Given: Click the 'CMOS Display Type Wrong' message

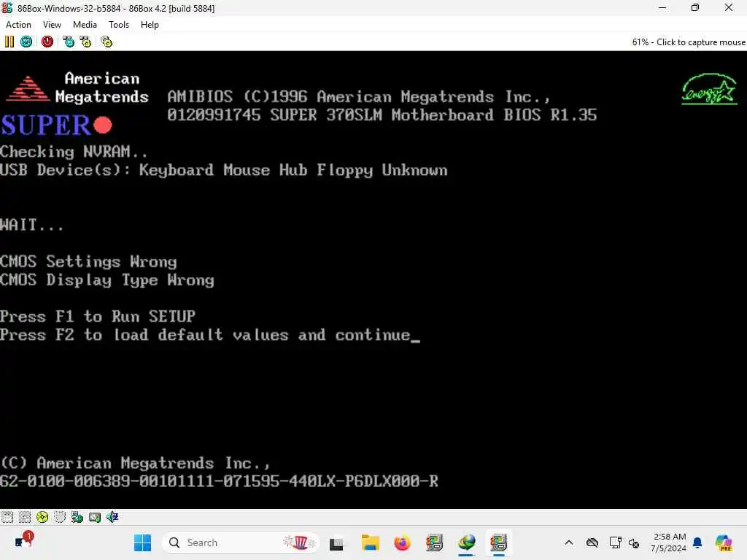Looking at the screenshot, I should tap(107, 280).
